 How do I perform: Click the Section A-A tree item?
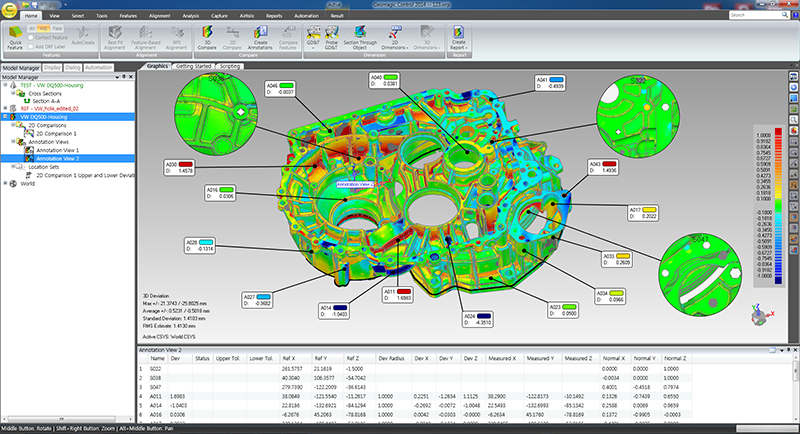[x=46, y=101]
